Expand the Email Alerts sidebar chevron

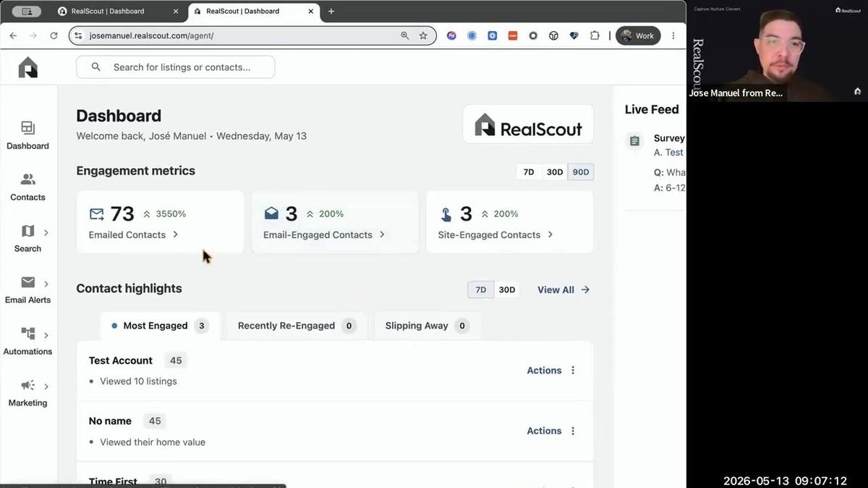pyautogui.click(x=46, y=284)
